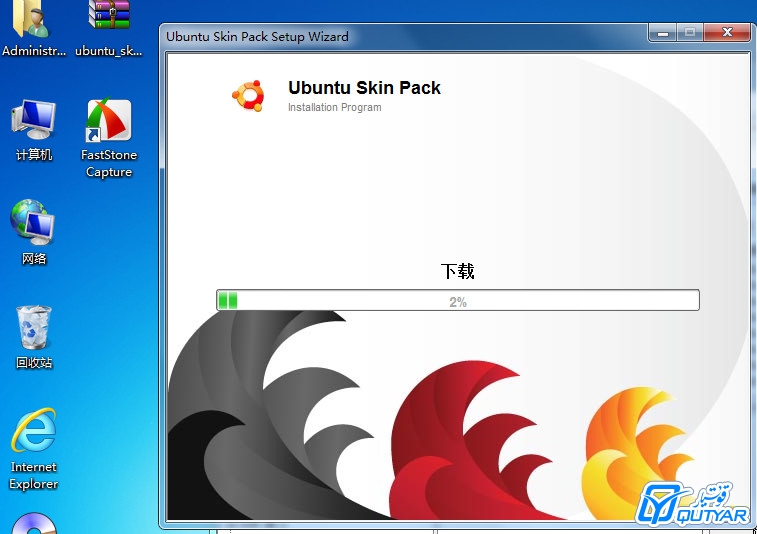Click the disabled maximize button of wizard
The width and height of the screenshot is (757, 534).
[x=690, y=32]
